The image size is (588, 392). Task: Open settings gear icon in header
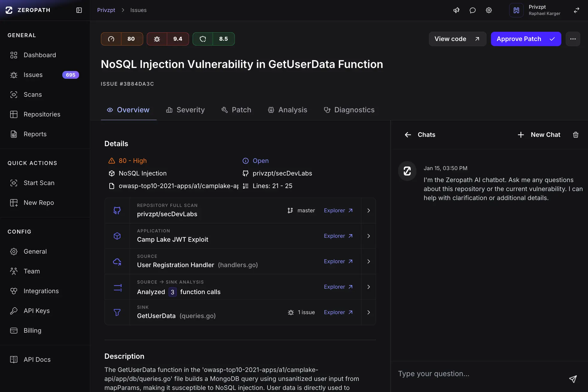pos(489,10)
